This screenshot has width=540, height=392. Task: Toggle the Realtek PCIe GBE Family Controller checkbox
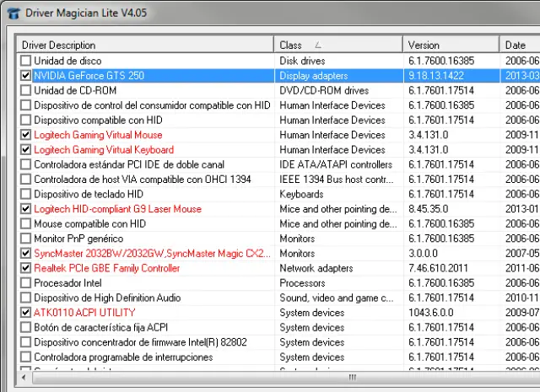(x=25, y=268)
